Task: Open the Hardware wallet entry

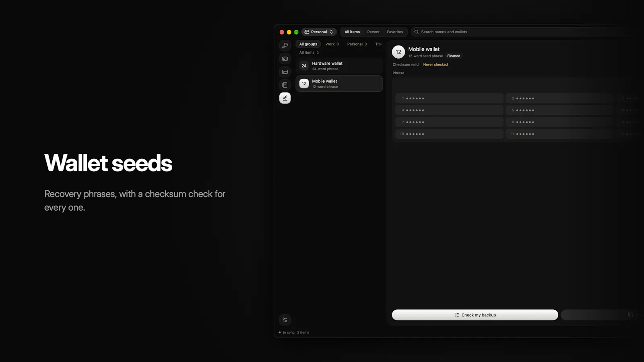Action: click(339, 66)
